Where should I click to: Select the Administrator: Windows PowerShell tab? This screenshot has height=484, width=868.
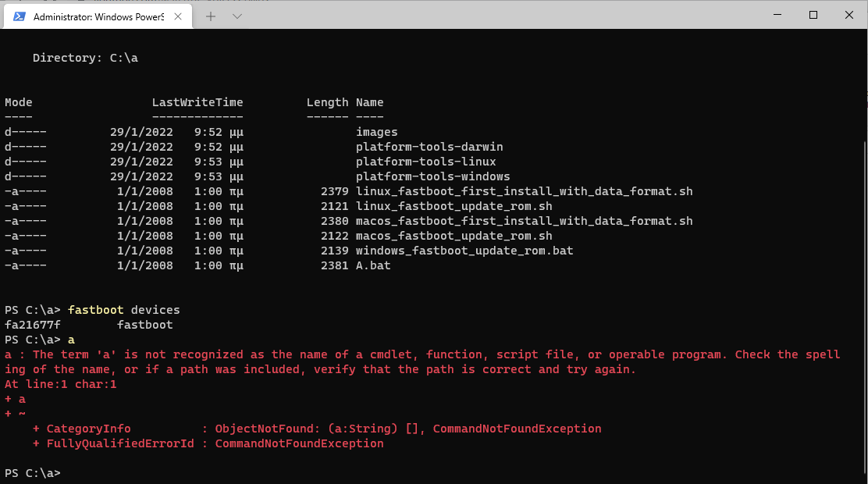(x=98, y=16)
